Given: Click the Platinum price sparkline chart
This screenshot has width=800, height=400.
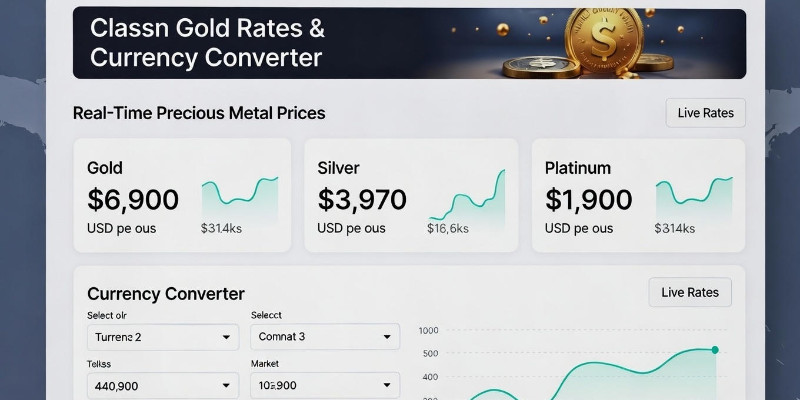Looking at the screenshot, I should click(x=694, y=193).
